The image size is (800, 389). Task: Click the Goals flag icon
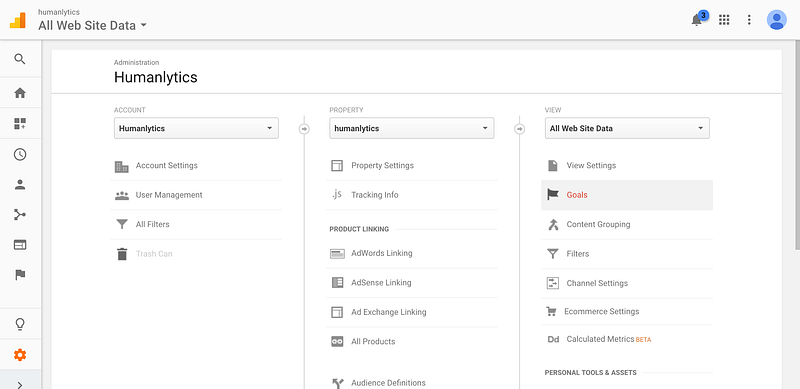click(x=553, y=194)
